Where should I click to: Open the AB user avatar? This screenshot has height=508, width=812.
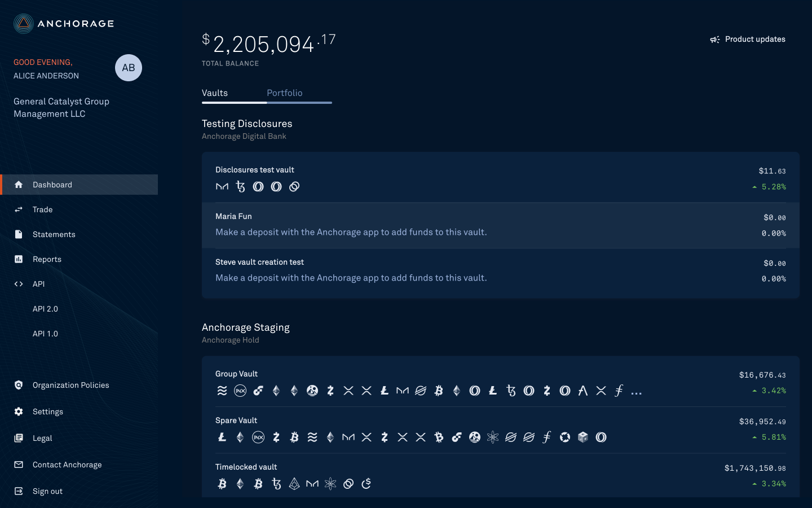(x=129, y=68)
